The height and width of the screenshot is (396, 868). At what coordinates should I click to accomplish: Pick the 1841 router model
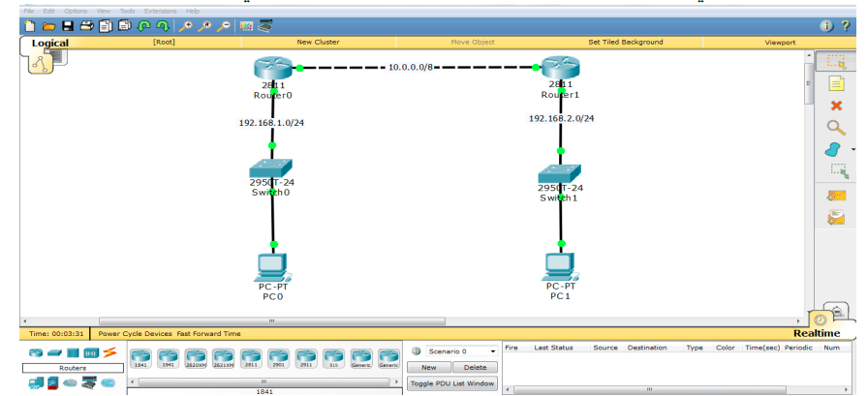coord(140,359)
